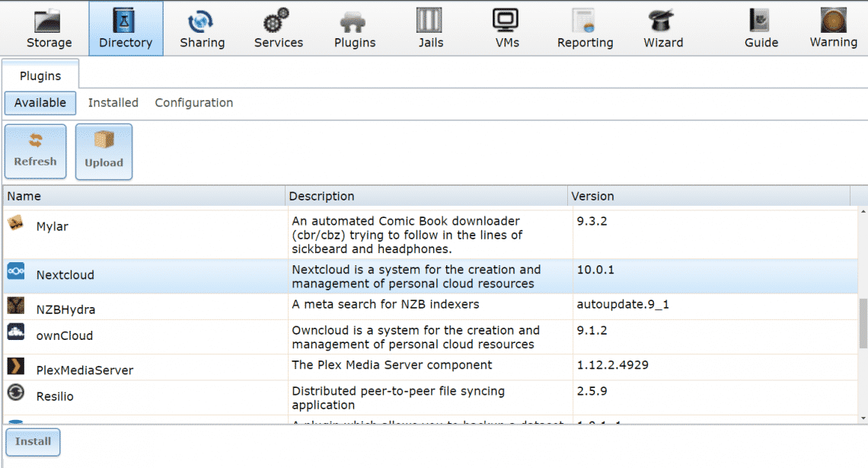868x468 pixels.
Task: Click the Nextcloud plugin icon
Action: (15, 271)
